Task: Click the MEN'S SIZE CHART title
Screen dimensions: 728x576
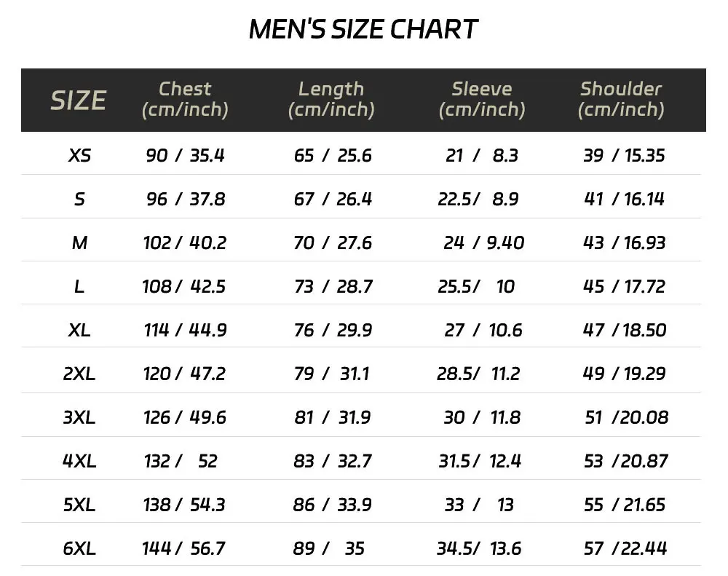Action: [363, 30]
